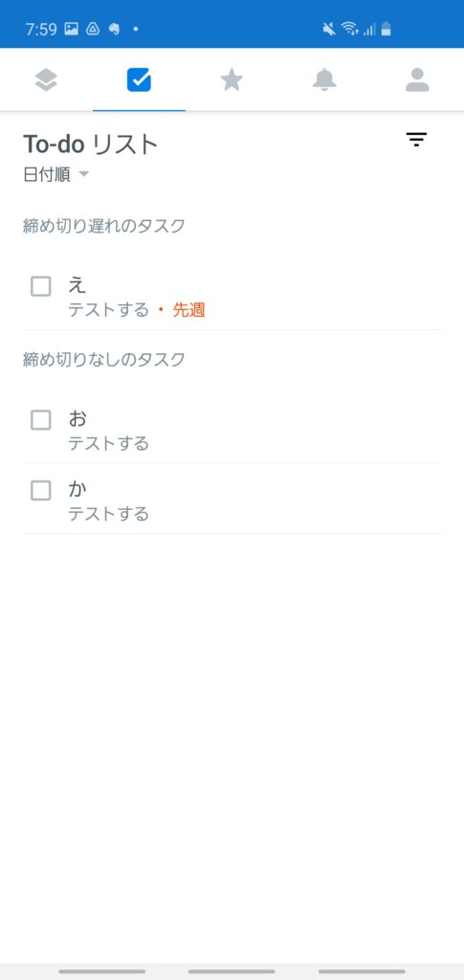
Task: Tap the right back navigation bar
Action: pos(362,971)
